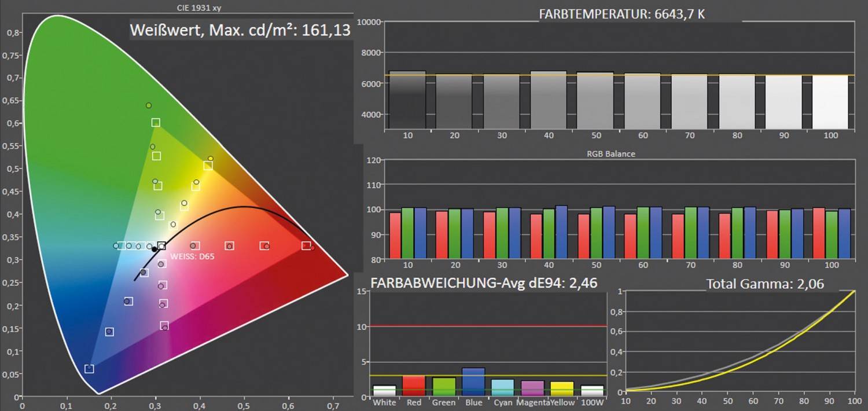
Task: Select the Green bar in the Farbabweichung chart
Action: pos(444,387)
